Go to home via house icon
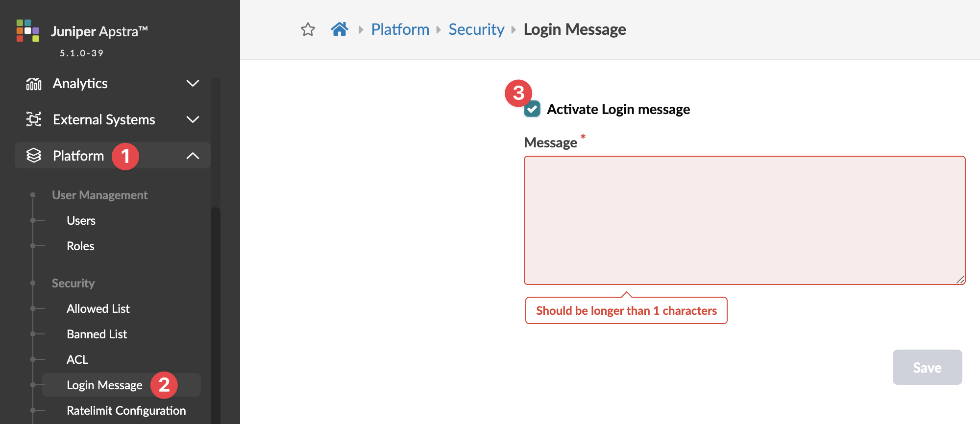 [x=339, y=29]
